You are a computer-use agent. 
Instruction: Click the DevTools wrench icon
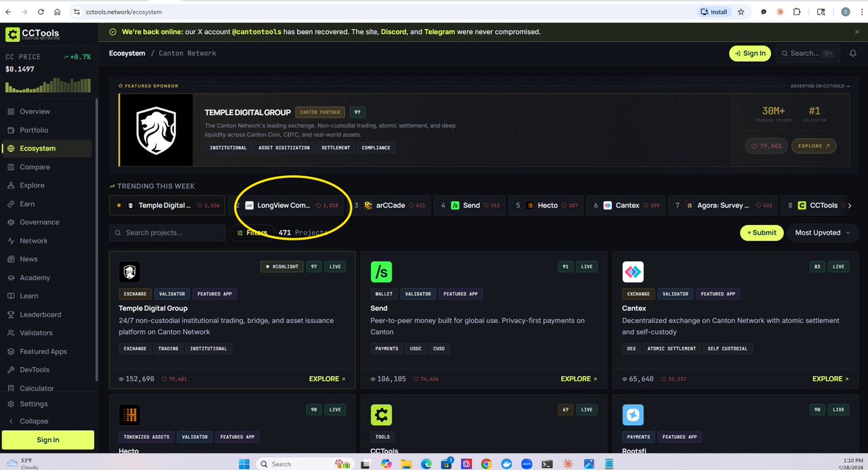11,370
